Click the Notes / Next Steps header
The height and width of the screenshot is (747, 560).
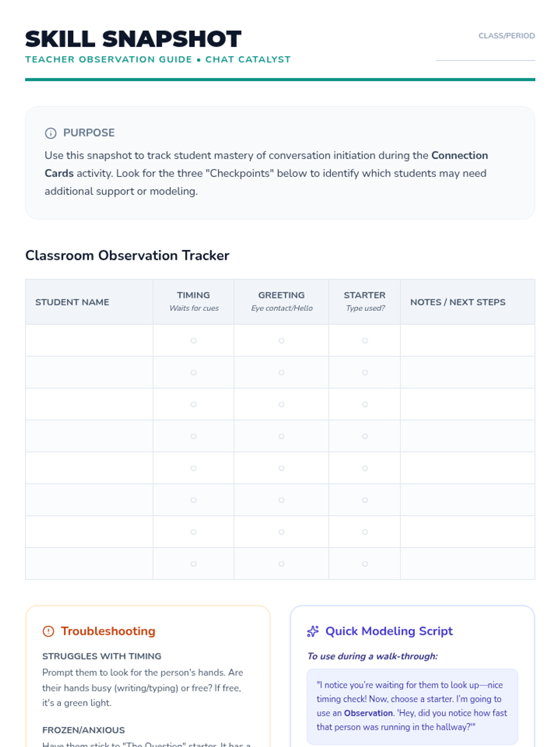tap(458, 302)
